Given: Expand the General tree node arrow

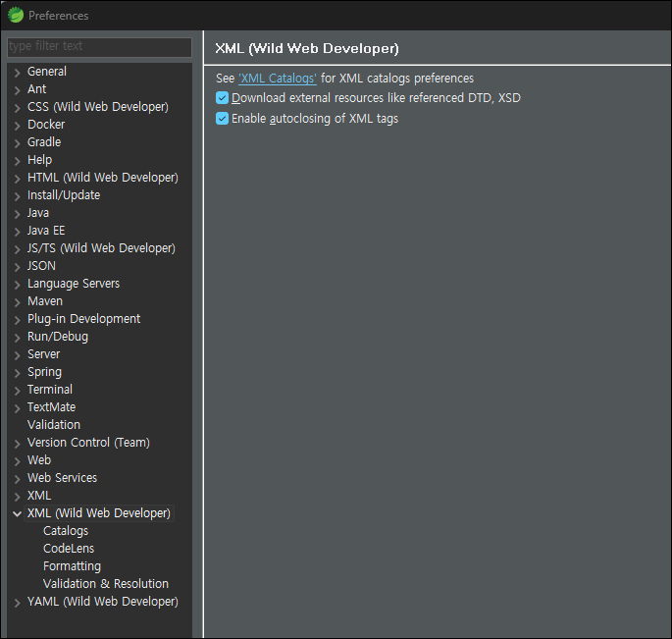Looking at the screenshot, I should pyautogui.click(x=17, y=73).
